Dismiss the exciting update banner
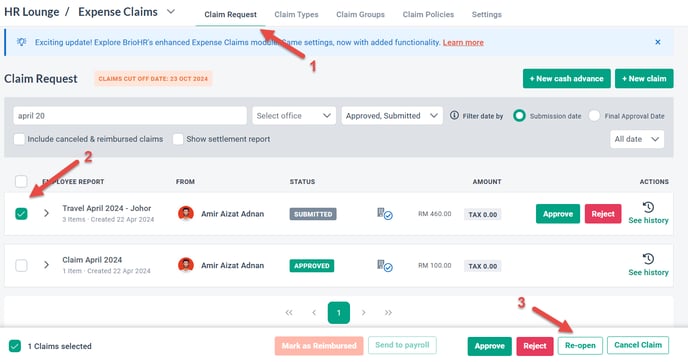 coord(658,42)
